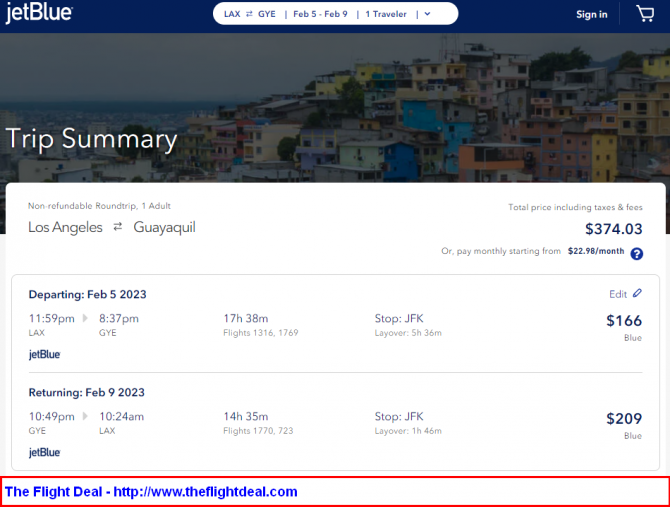Click GYE in the search summary bar

(x=267, y=14)
